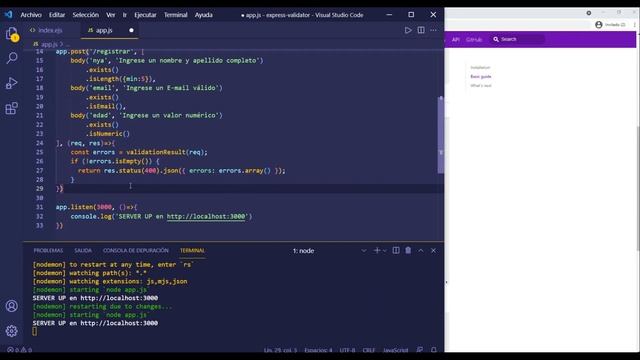Click the search magnifier on docs page

496,39
